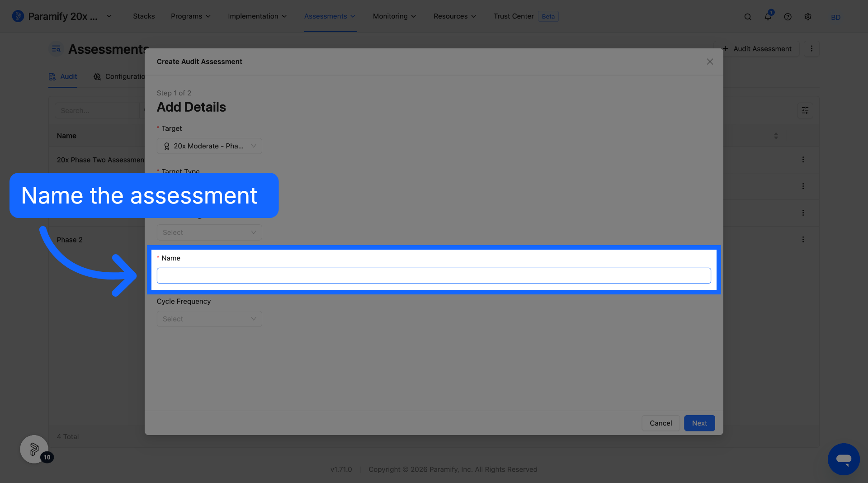Open the table filter settings icon
Viewport: 868px width, 483px height.
pyautogui.click(x=805, y=110)
